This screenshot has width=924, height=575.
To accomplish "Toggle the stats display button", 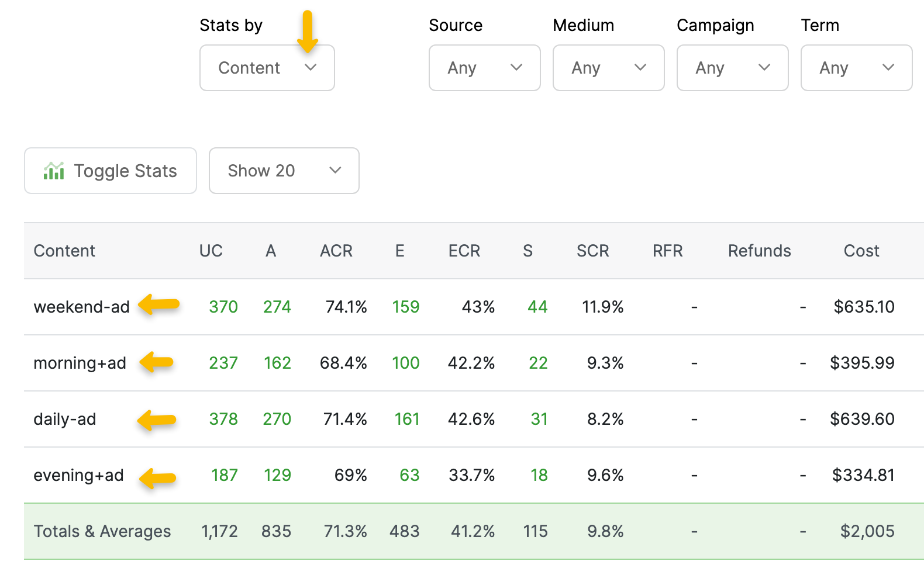I will (111, 171).
